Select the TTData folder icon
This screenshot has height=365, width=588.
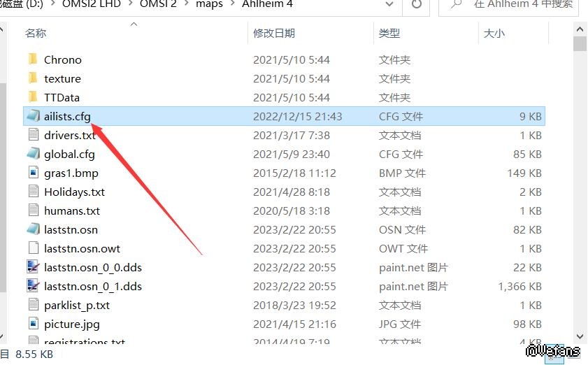[x=32, y=97]
